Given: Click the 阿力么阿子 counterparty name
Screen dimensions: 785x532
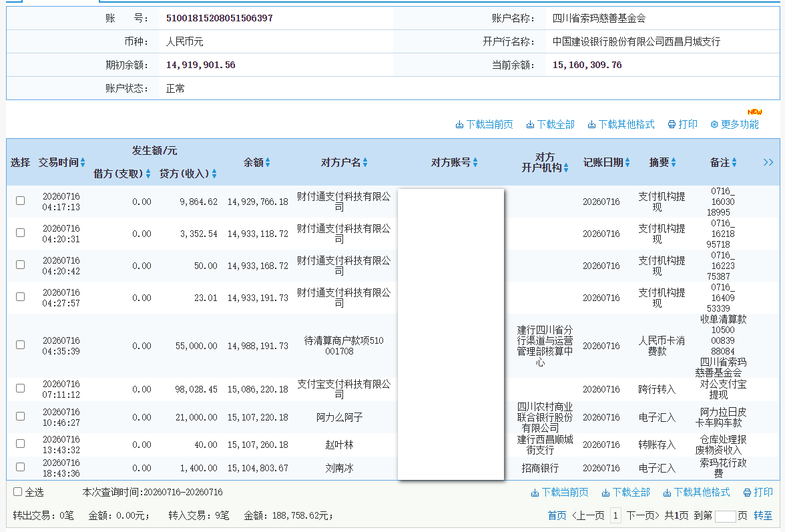Looking at the screenshot, I should tap(339, 417).
